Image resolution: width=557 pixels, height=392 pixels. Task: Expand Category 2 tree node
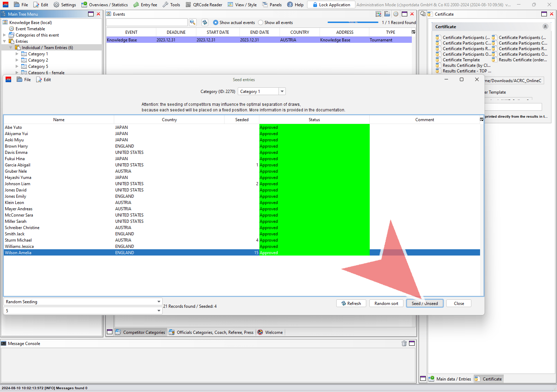tap(17, 60)
